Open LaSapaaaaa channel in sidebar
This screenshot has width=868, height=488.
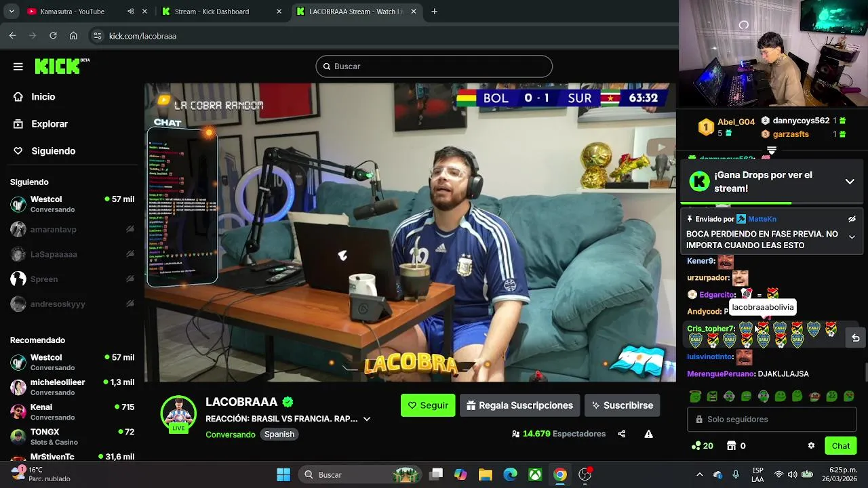(x=72, y=254)
